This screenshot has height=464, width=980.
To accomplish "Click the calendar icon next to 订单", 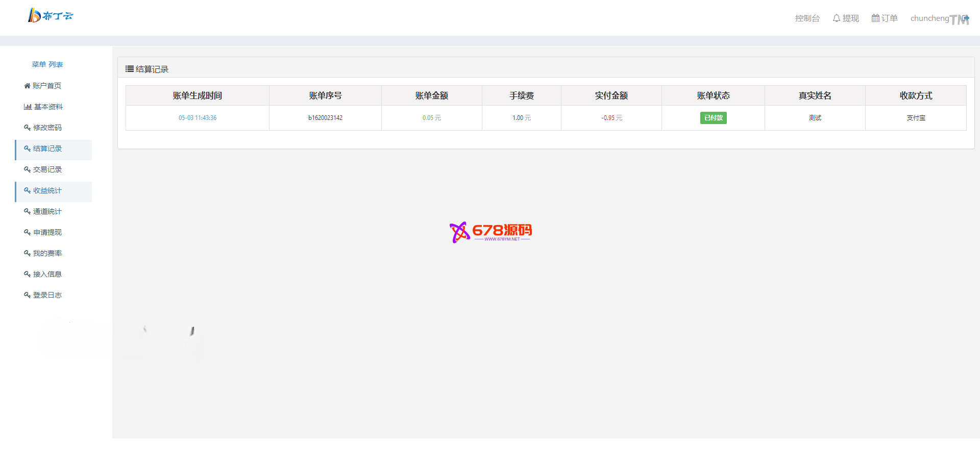I will (x=875, y=18).
